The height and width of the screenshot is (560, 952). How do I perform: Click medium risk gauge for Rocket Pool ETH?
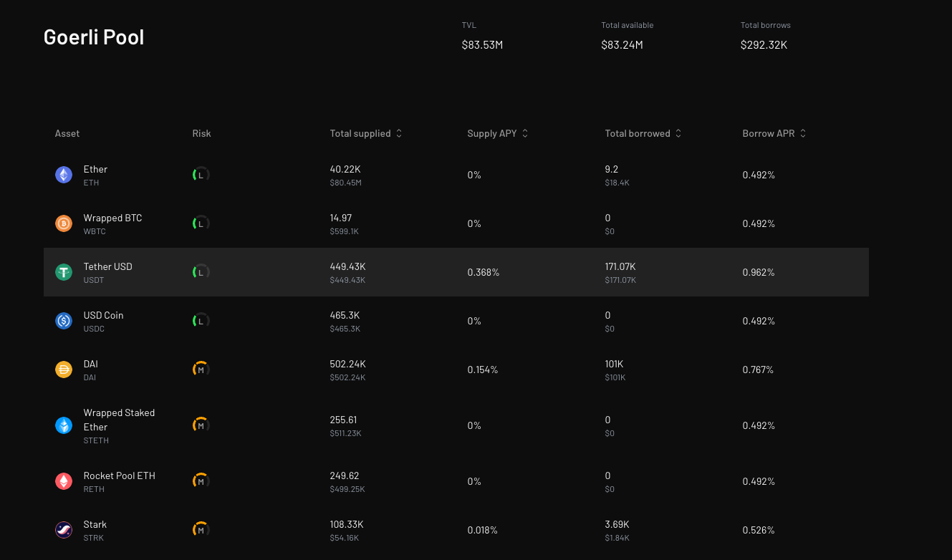(x=201, y=481)
